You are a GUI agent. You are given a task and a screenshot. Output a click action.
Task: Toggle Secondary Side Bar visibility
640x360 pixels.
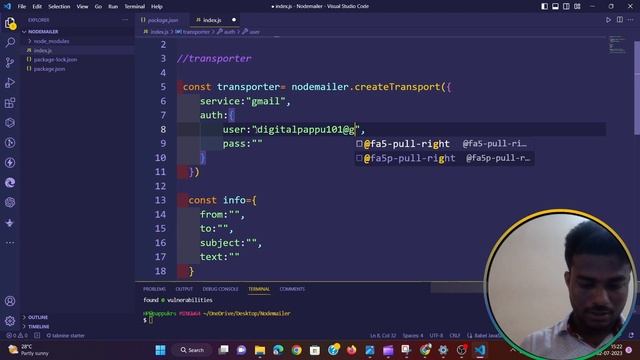[x=566, y=6]
